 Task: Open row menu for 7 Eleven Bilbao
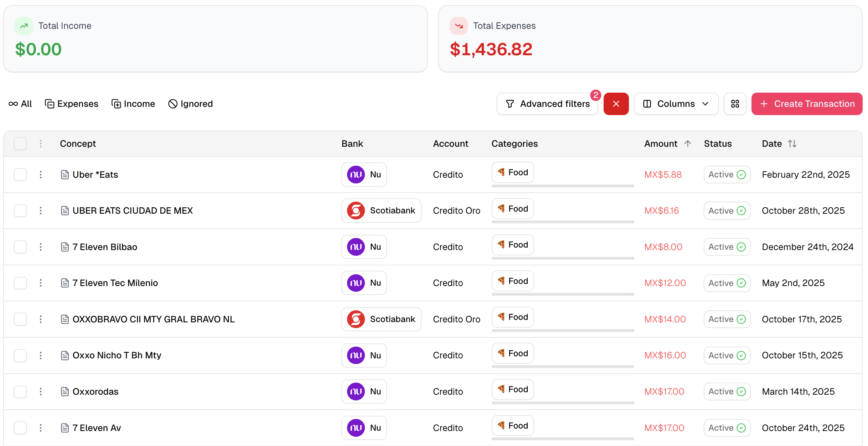click(x=41, y=247)
